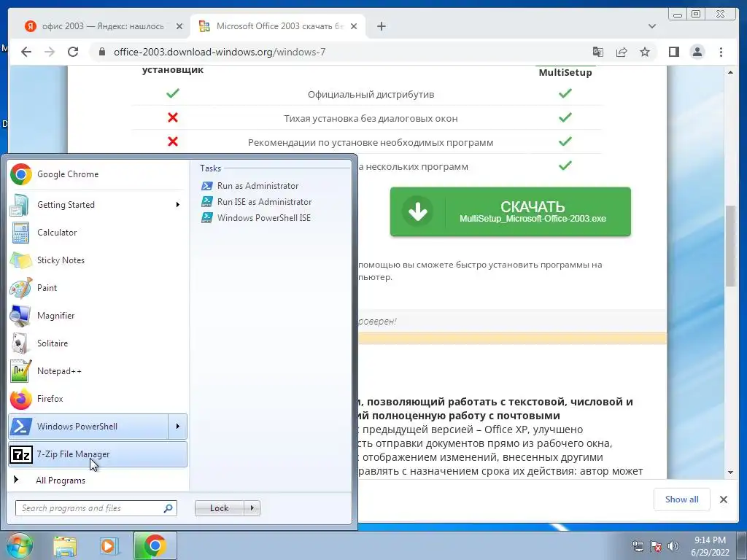Expand Windows PowerShell jump list arrow

coord(178,426)
